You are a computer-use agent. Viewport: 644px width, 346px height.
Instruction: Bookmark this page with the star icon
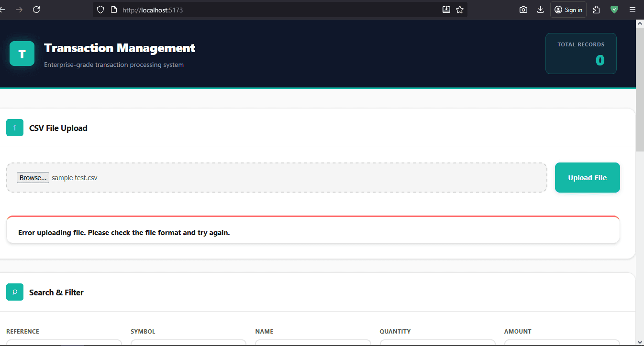pyautogui.click(x=460, y=10)
